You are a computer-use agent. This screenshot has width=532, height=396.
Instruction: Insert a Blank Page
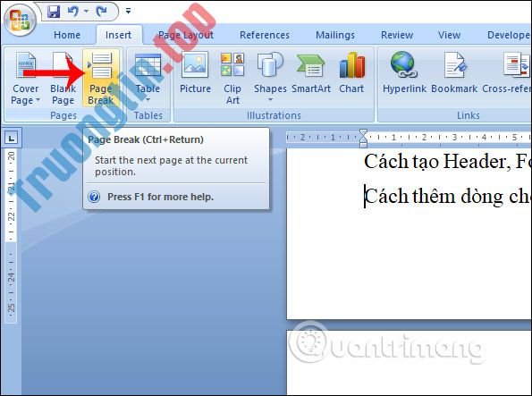(63, 78)
